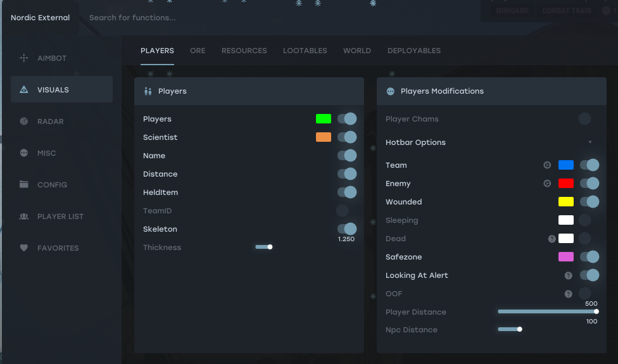Open the Team row gear settings icon
Screen dimensions: 618x364
(547, 165)
